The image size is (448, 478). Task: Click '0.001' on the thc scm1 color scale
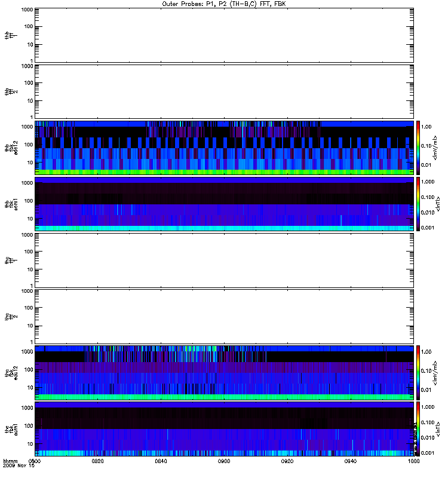428,453
